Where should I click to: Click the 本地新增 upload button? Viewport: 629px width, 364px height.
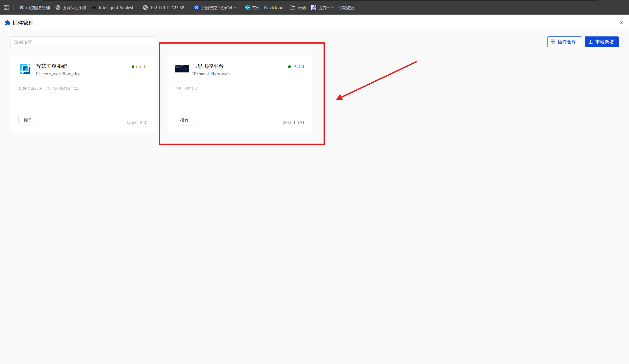click(602, 42)
